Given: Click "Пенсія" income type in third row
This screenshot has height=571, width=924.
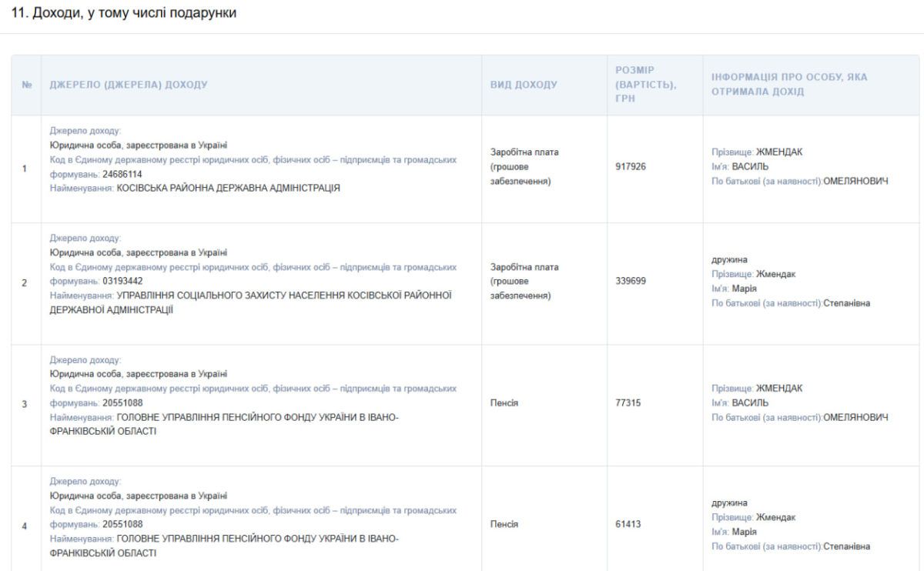Looking at the screenshot, I should click(x=504, y=402).
